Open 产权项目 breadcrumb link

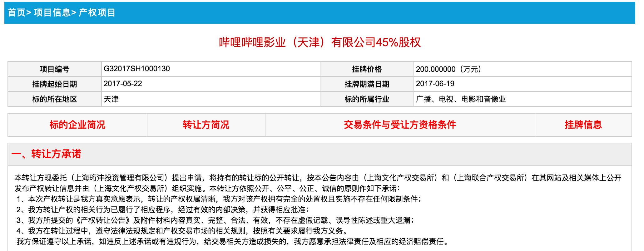pyautogui.click(x=97, y=12)
